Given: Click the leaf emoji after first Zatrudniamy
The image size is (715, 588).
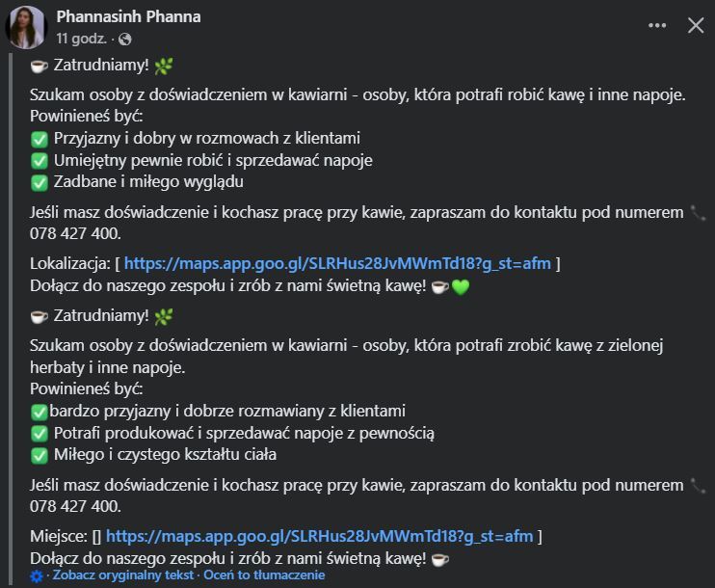Looking at the screenshot, I should pyautogui.click(x=163, y=66).
